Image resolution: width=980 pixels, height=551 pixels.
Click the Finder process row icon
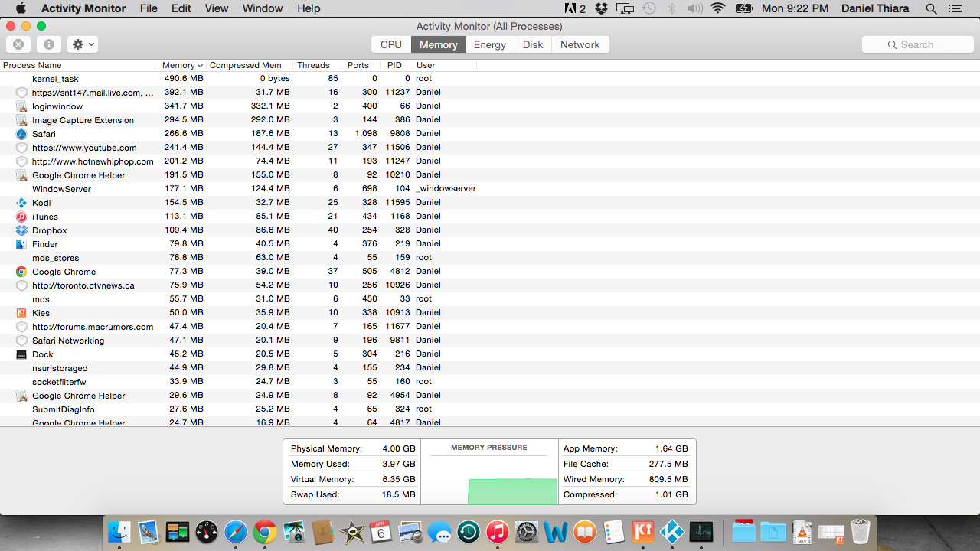pyautogui.click(x=21, y=244)
